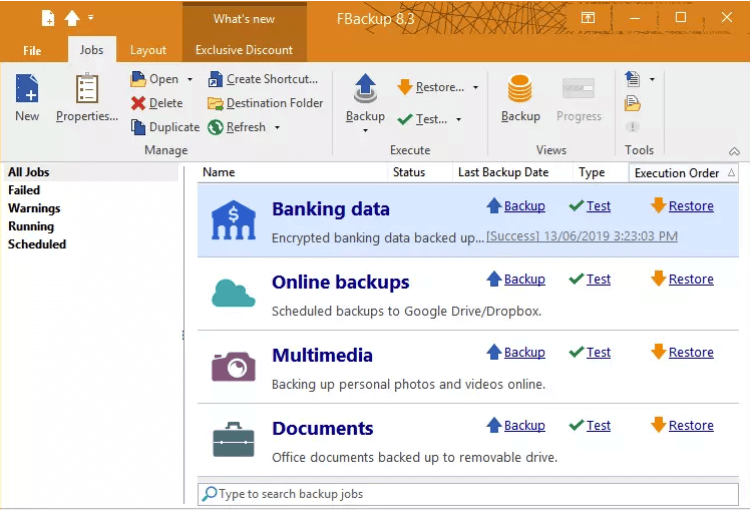The width and height of the screenshot is (750, 510).
Task: Open Banking data success log link
Action: [582, 236]
